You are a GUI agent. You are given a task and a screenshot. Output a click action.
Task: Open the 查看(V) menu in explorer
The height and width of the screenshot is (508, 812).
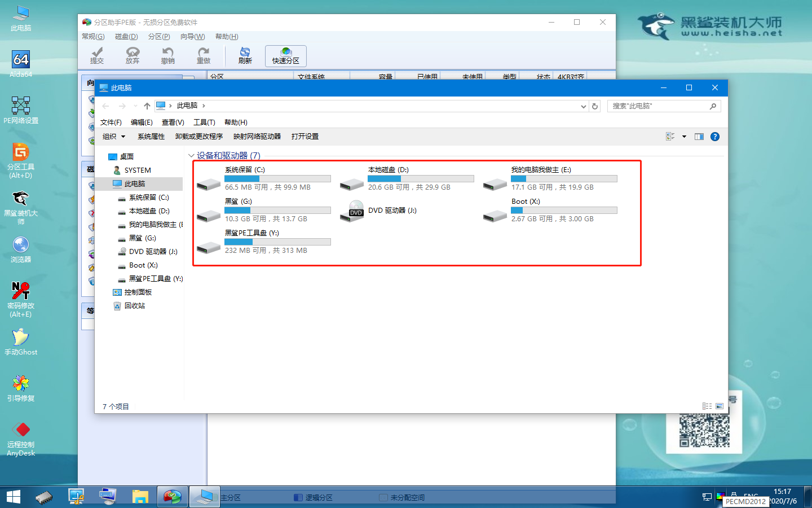[173, 122]
